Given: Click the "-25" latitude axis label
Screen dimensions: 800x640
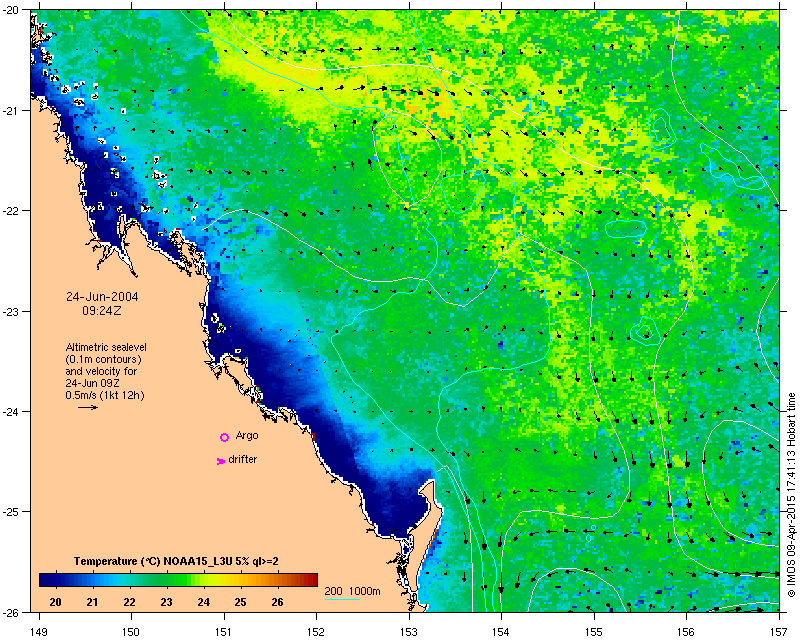Looking at the screenshot, I should point(11,512).
